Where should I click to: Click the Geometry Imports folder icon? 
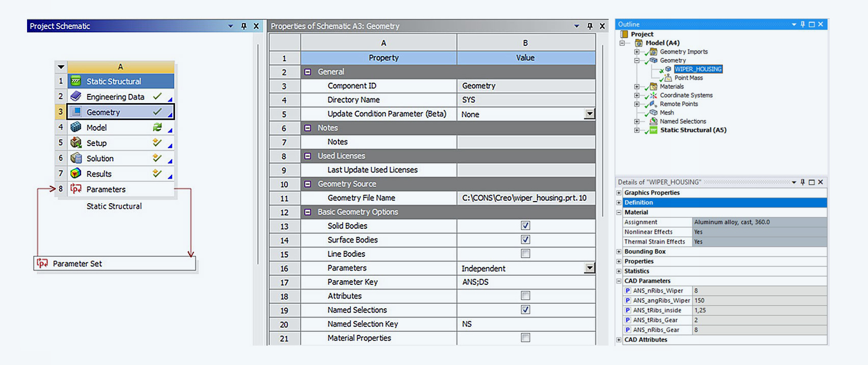(x=654, y=52)
